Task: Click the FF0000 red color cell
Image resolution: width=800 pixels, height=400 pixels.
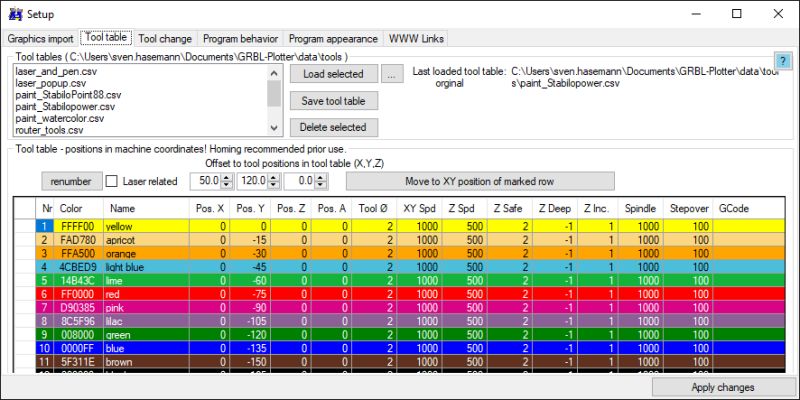Action: (79, 294)
